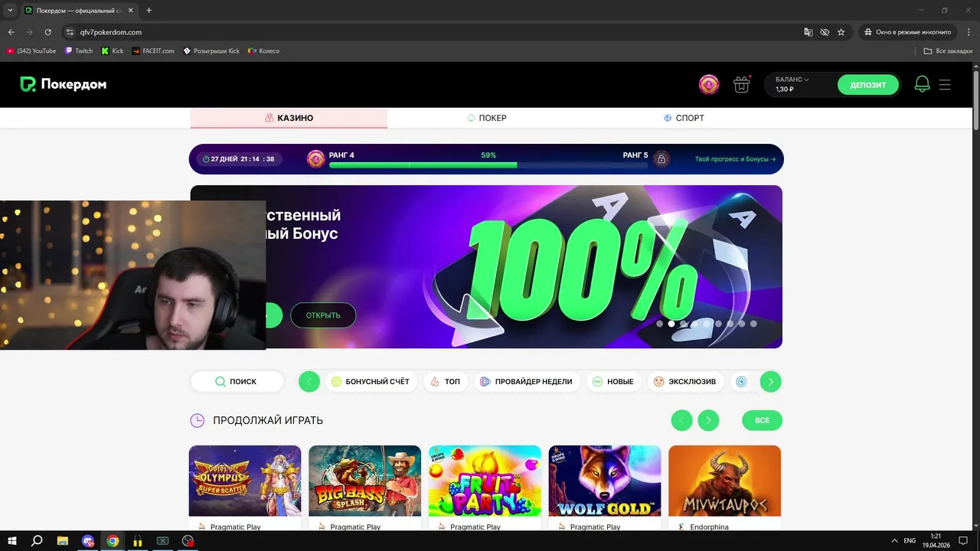The height and width of the screenshot is (551, 980).
Task: Switch the ENG input language
Action: coord(910,540)
